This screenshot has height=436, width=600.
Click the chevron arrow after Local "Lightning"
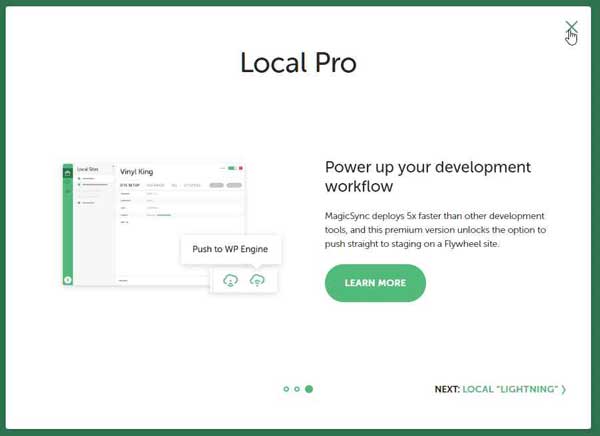tap(564, 389)
